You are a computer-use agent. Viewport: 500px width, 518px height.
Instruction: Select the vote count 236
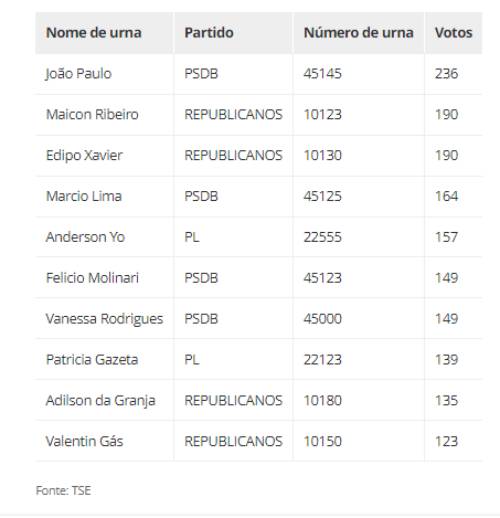[x=446, y=74]
